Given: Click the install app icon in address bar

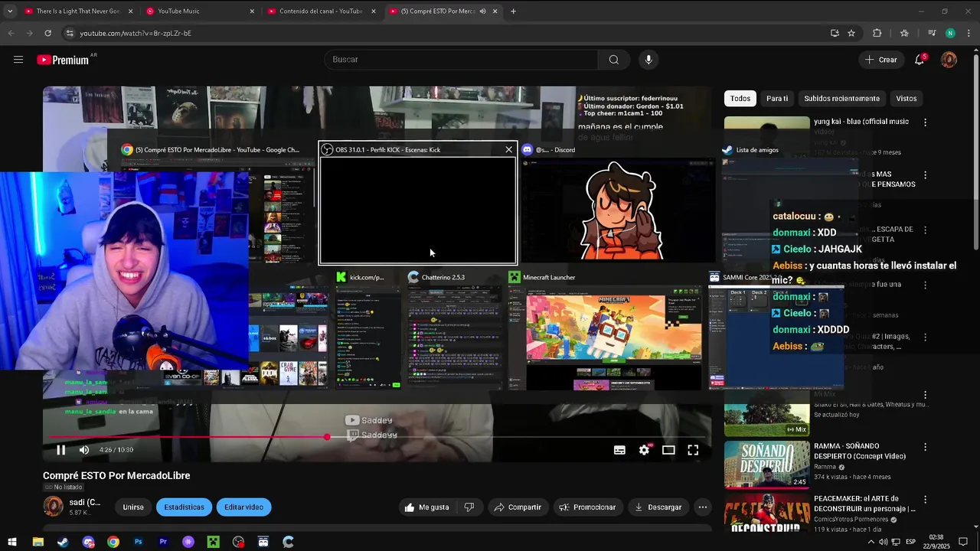Looking at the screenshot, I should (x=835, y=33).
